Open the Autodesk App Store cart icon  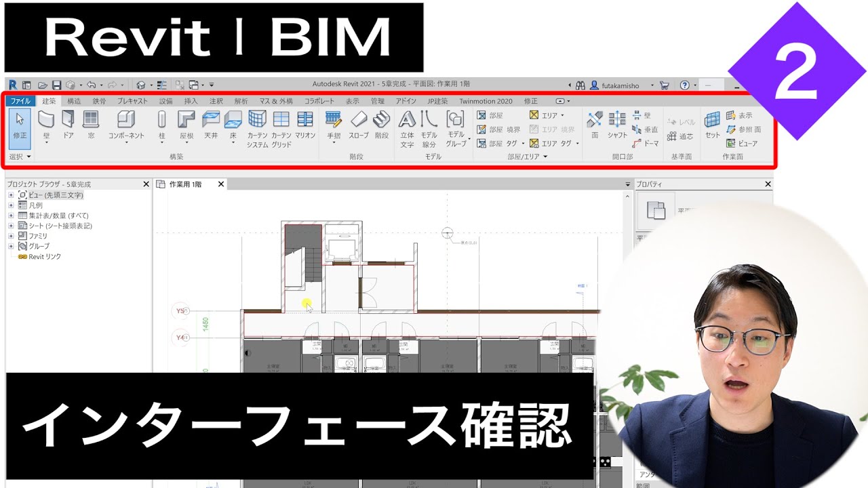tap(665, 85)
